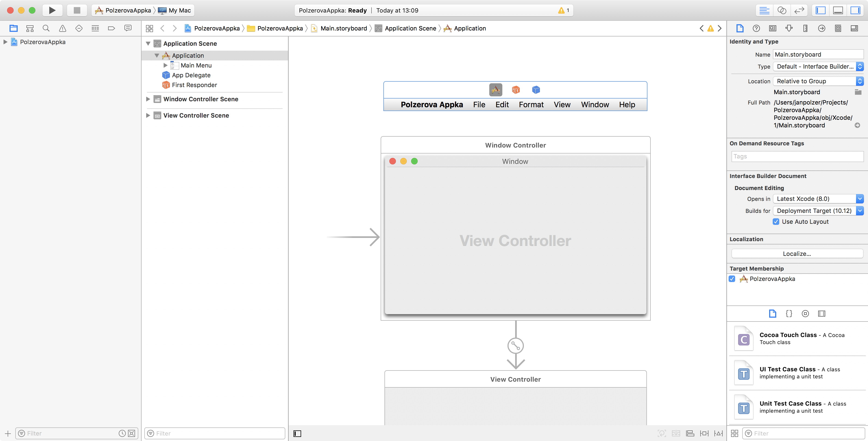Toggle the utilities panel visibility

[855, 10]
